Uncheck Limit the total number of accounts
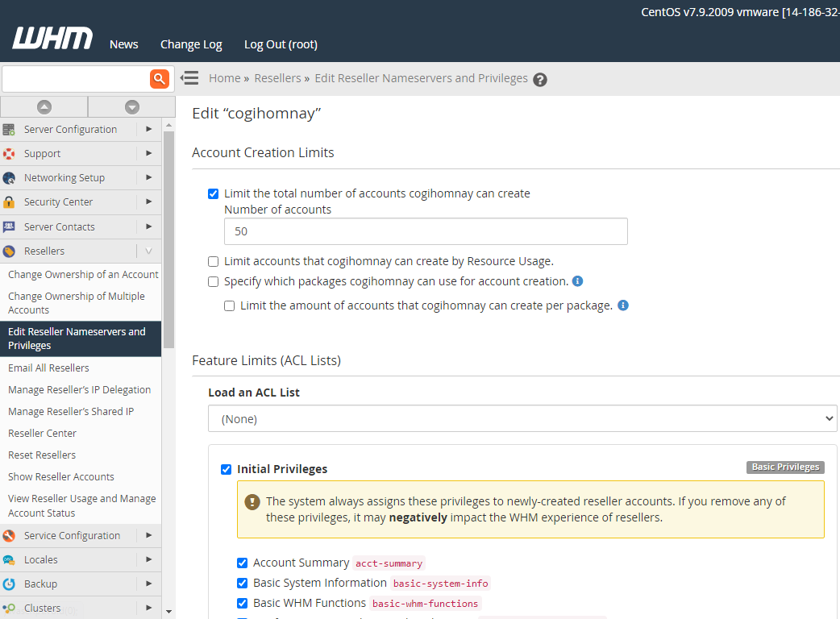This screenshot has width=840, height=619. [214, 193]
